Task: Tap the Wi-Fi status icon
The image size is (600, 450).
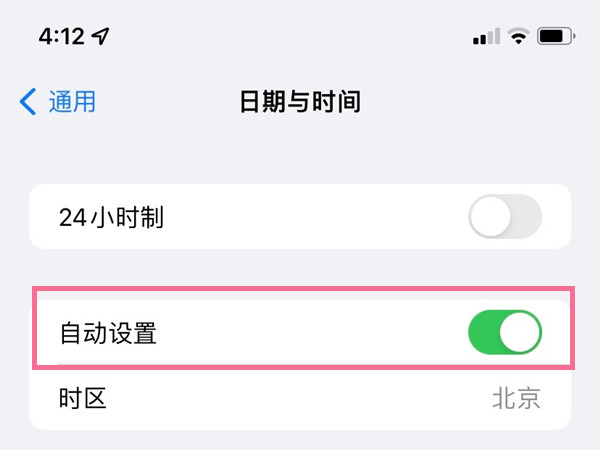Action: 518,37
